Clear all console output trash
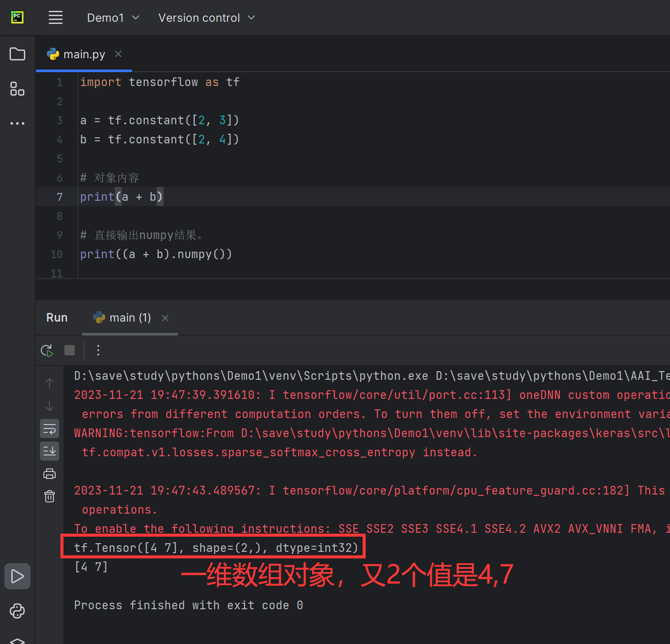 50,496
